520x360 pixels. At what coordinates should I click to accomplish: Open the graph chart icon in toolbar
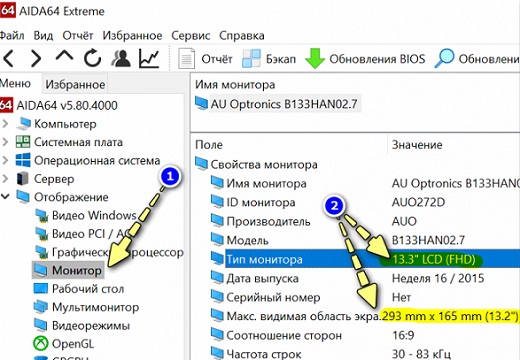click(149, 58)
